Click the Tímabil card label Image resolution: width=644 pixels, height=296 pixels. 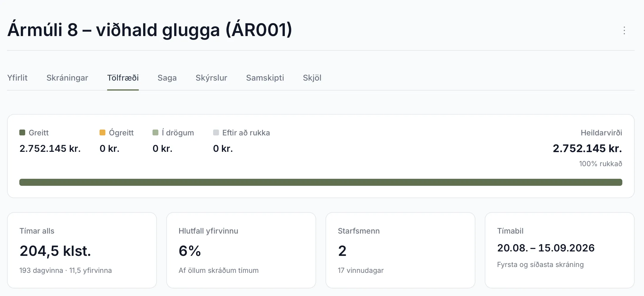[510, 231]
